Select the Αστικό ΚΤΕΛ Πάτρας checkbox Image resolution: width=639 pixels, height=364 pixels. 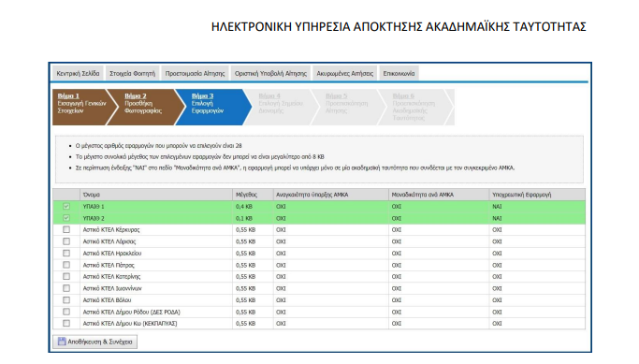[66, 265]
